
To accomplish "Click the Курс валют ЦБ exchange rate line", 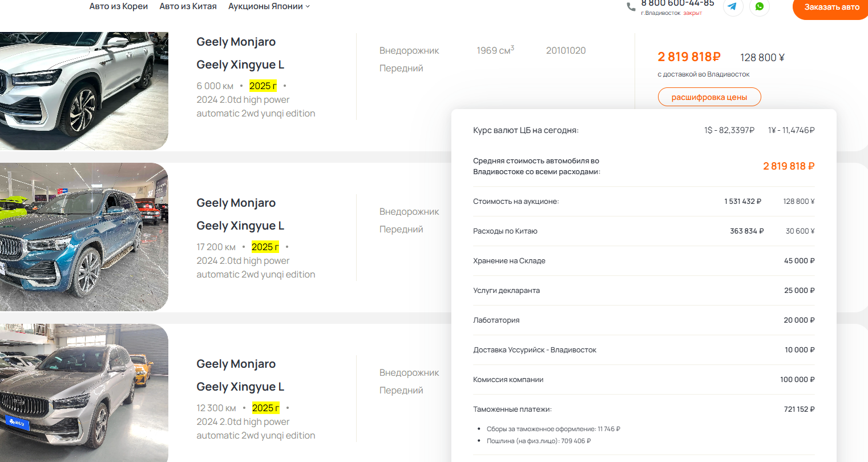I will point(643,130).
